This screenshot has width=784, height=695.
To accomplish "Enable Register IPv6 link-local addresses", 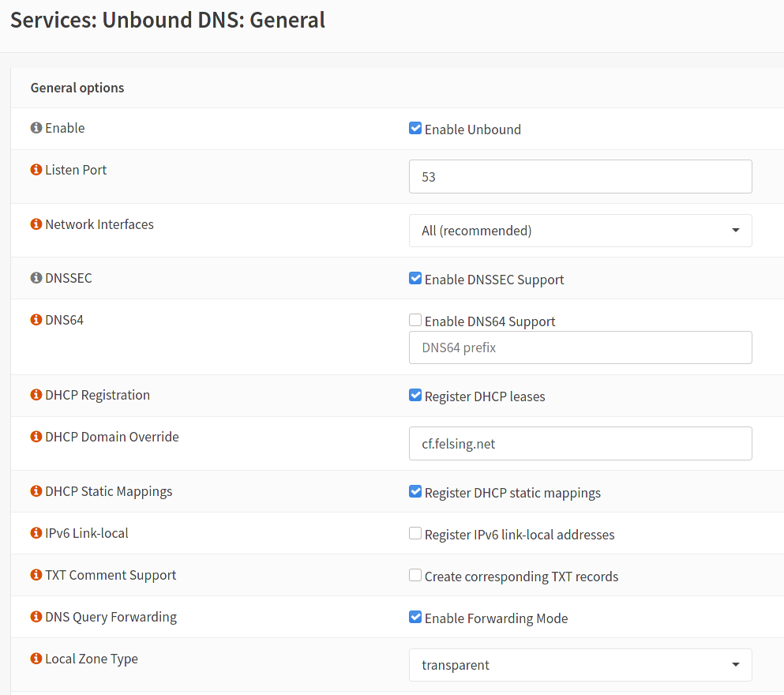I will coord(415,532).
